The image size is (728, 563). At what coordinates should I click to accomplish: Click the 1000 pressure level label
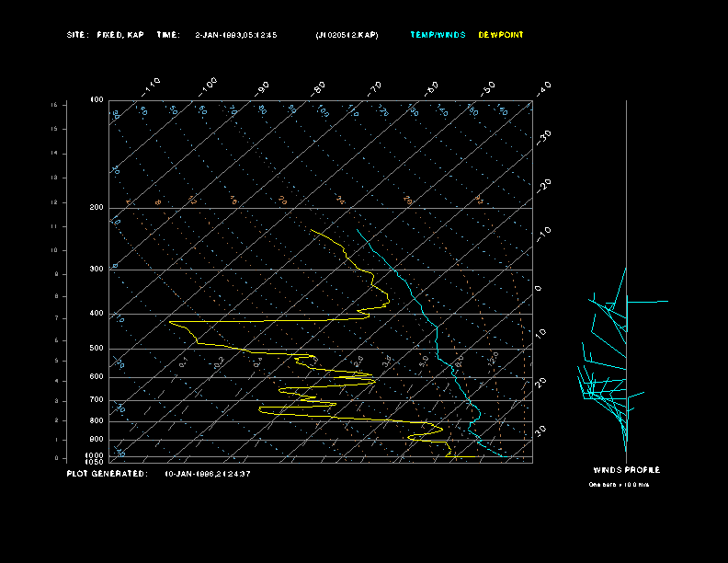click(x=95, y=455)
